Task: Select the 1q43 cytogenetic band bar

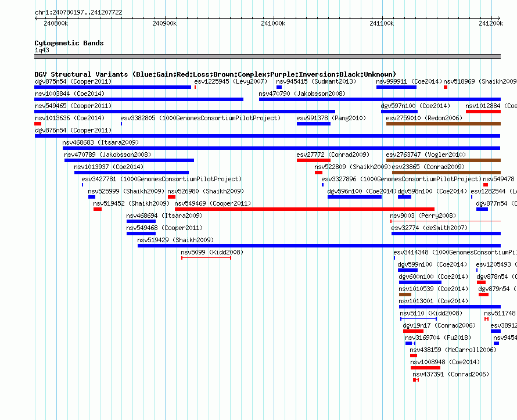Action: pos(267,56)
